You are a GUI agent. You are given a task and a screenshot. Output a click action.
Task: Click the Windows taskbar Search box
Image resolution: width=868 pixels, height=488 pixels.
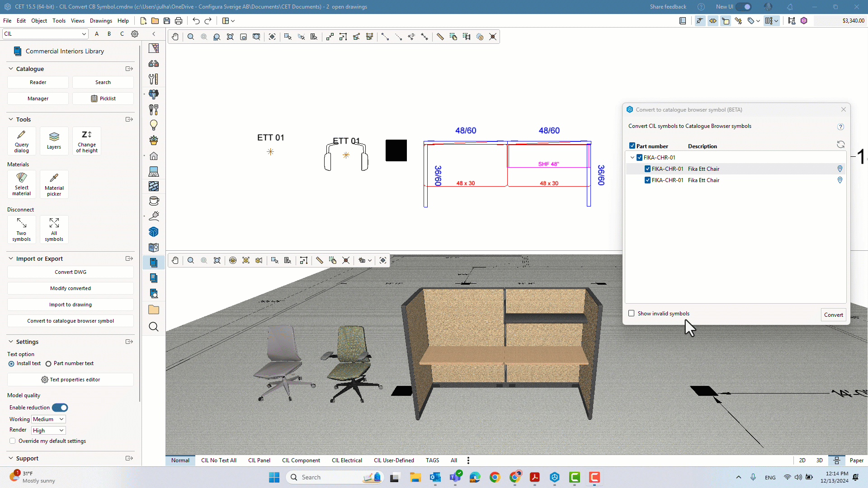(335, 477)
